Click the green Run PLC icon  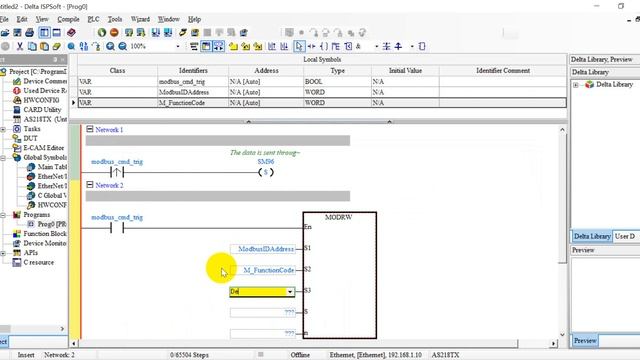tap(102, 33)
